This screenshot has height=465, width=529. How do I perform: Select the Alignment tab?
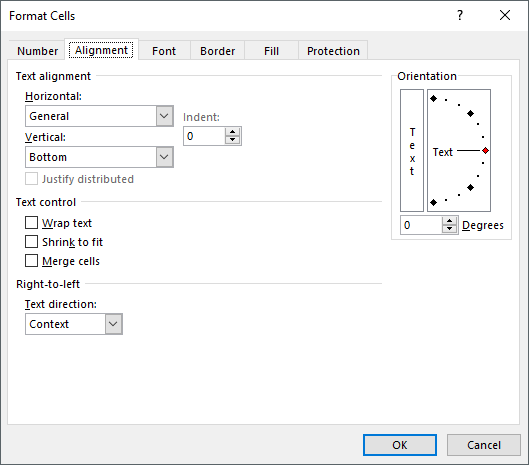[x=101, y=50]
